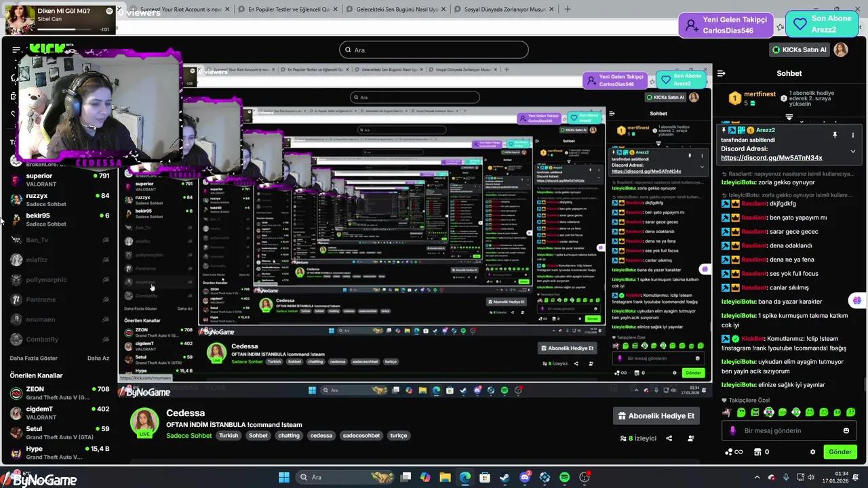Click the KICKs Satın Al button

tap(800, 49)
